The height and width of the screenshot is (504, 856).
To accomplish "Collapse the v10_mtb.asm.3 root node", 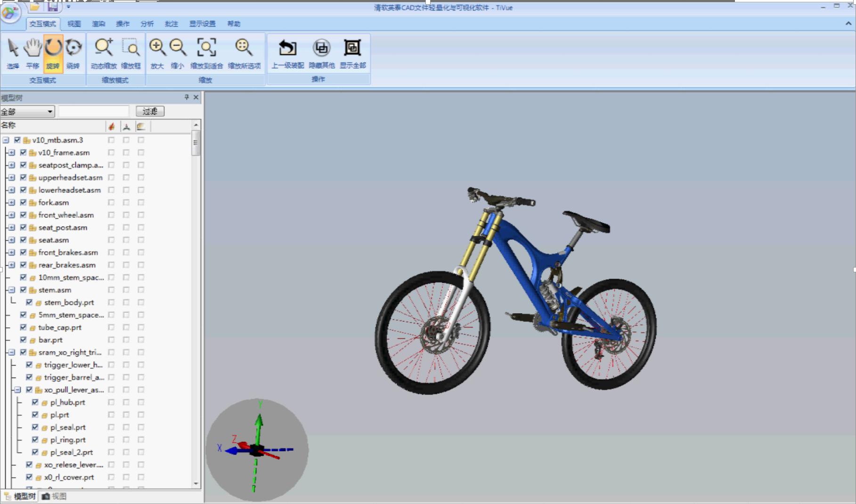I will 6,140.
